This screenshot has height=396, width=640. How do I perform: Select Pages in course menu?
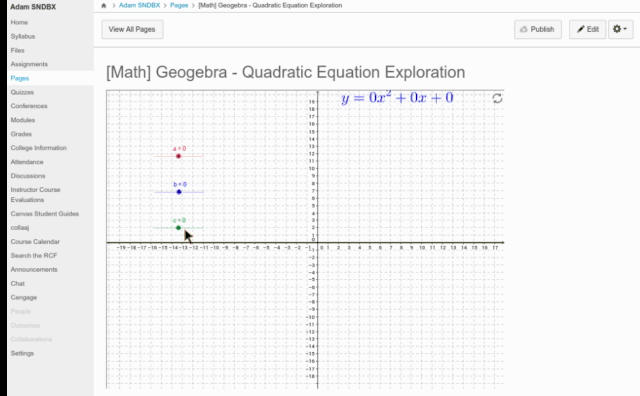[x=20, y=78]
